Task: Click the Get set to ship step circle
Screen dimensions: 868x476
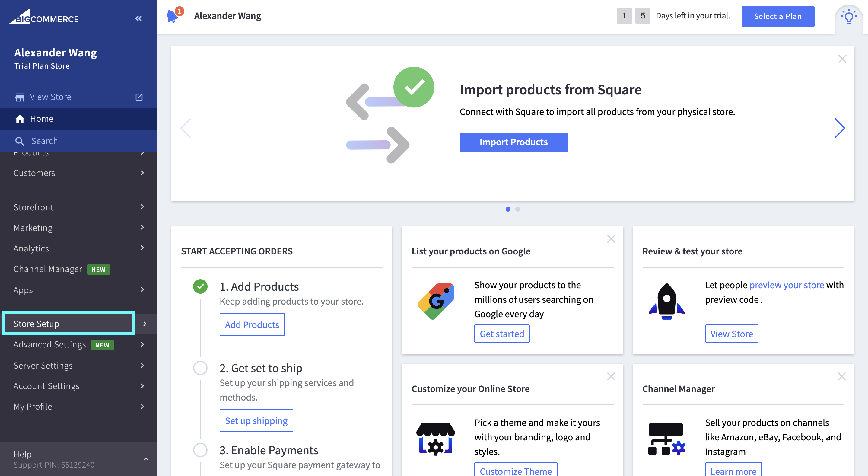Action: (200, 368)
